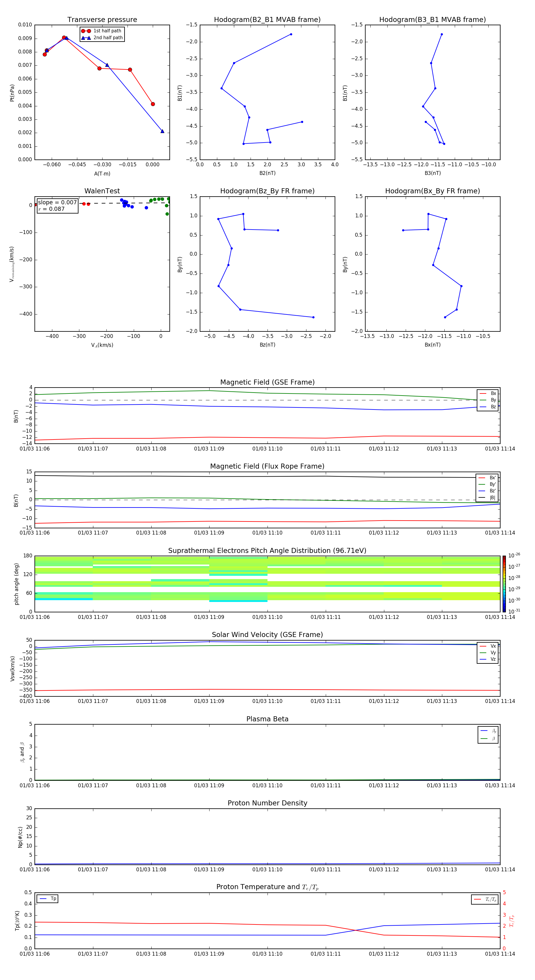Click the Np(#/cc) axis label
The width and height of the screenshot is (535, 980).
(x=20, y=837)
